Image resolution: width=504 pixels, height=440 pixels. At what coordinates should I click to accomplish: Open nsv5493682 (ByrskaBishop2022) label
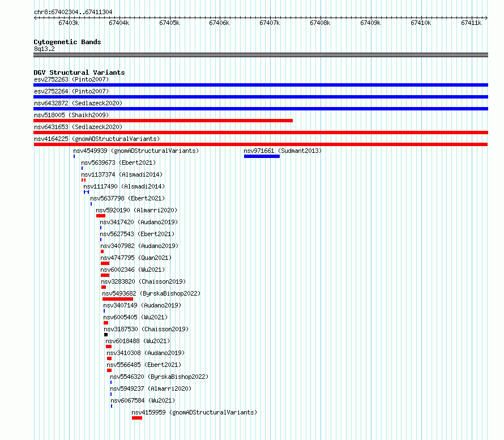(151, 293)
